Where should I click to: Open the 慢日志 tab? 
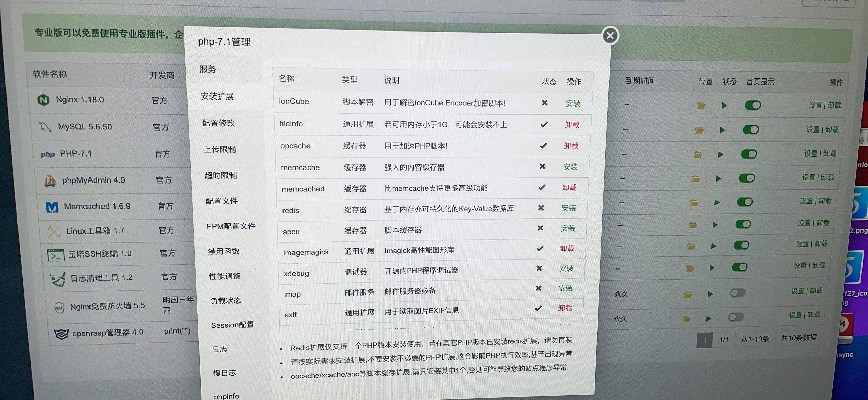(x=225, y=373)
